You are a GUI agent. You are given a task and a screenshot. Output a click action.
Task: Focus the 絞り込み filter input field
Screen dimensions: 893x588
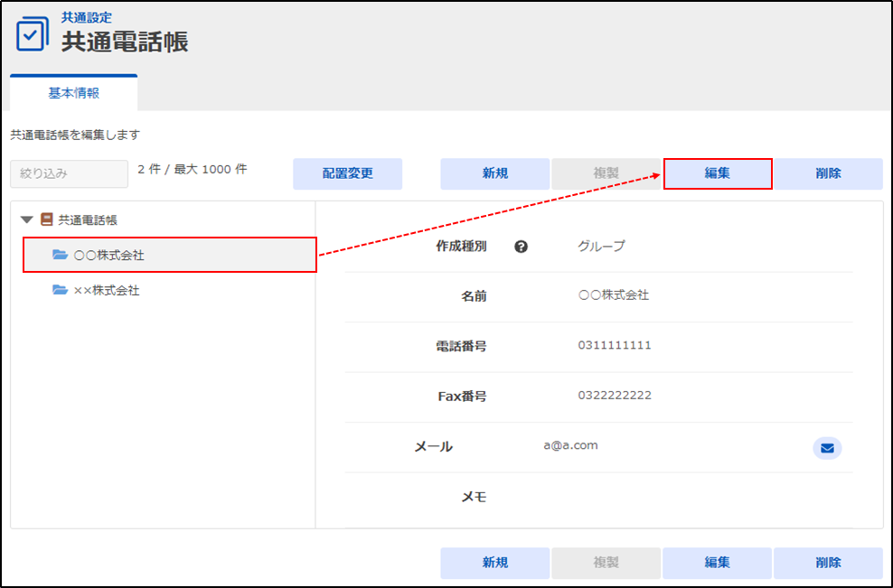tap(69, 173)
